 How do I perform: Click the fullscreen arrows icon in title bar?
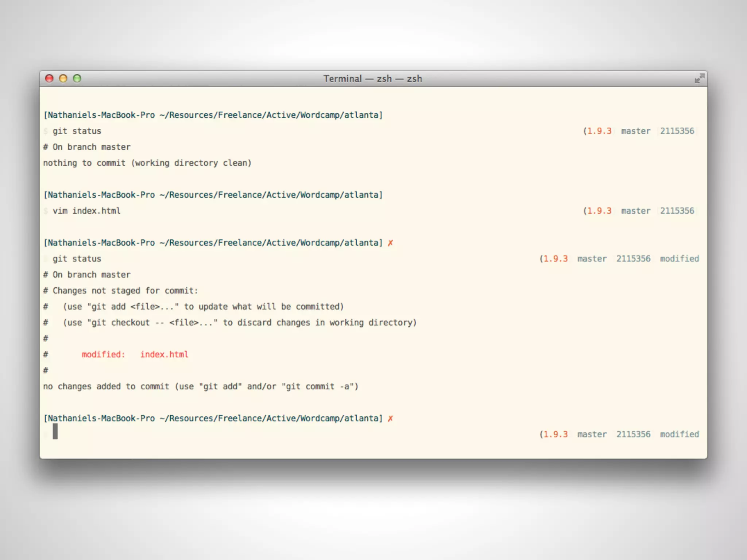coord(699,78)
